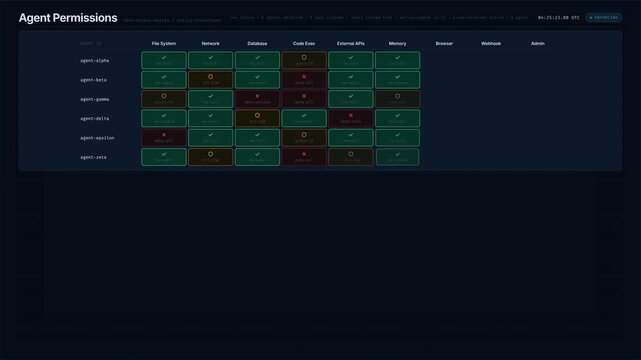Click agent-alpha's Database allow checkmark
Viewport: 641px width, 360px height.
pos(257,58)
